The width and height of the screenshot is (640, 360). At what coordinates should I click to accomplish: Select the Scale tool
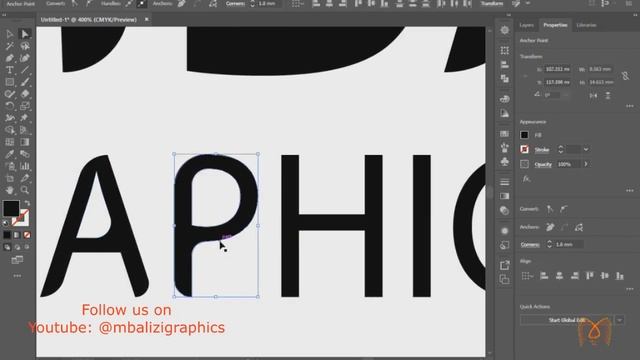pyautogui.click(x=25, y=106)
